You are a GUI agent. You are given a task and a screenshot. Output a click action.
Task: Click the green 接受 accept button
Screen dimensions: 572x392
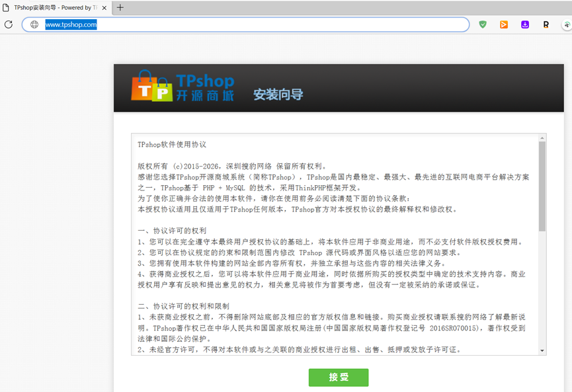coord(339,377)
